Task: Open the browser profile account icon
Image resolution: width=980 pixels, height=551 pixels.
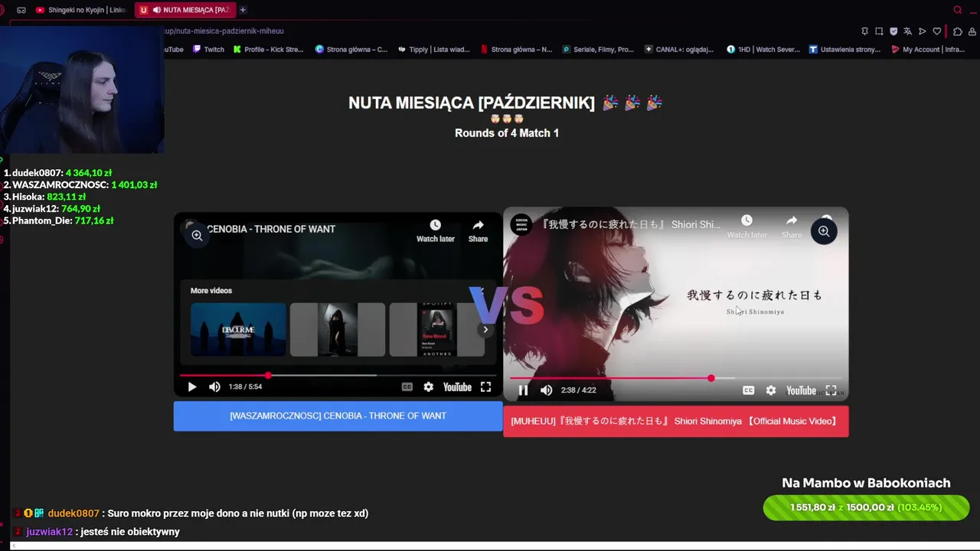Action: 972,31
